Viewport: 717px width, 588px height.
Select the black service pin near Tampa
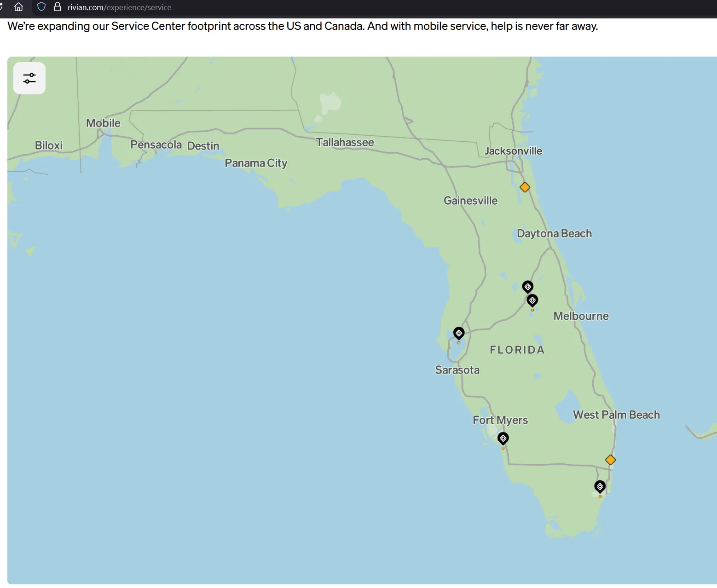click(x=459, y=333)
